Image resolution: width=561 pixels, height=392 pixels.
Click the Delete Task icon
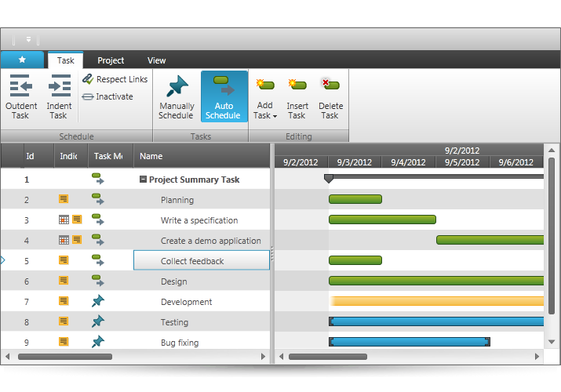click(x=330, y=85)
